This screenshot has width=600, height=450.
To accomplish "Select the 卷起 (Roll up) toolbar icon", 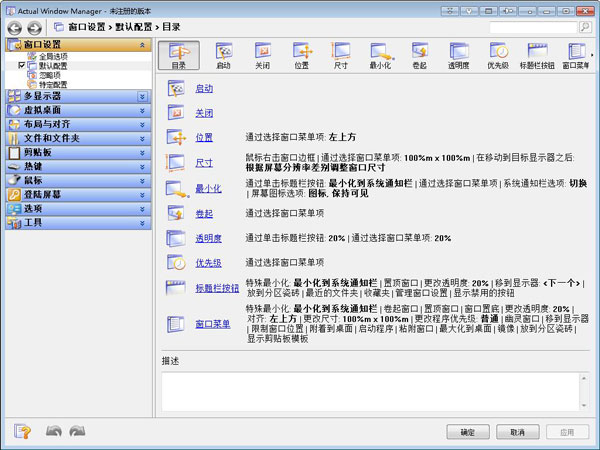I will (x=420, y=55).
